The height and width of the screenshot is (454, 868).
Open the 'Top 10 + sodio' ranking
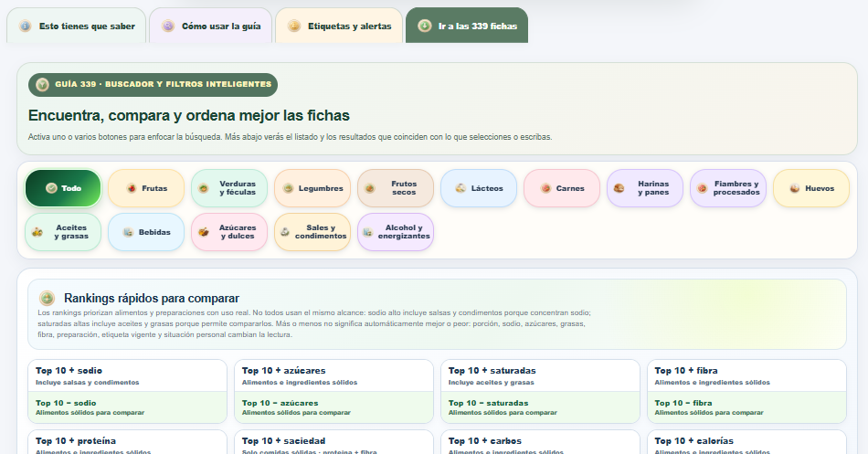127,375
